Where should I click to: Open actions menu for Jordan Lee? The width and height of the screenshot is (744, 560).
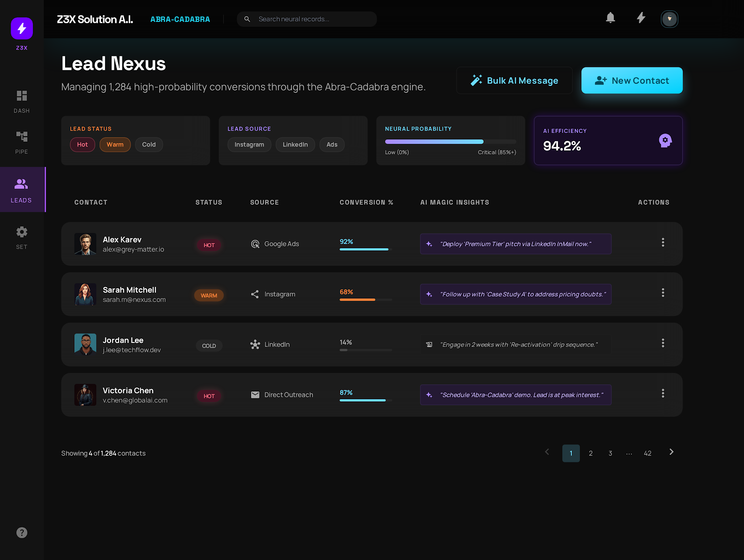point(663,343)
